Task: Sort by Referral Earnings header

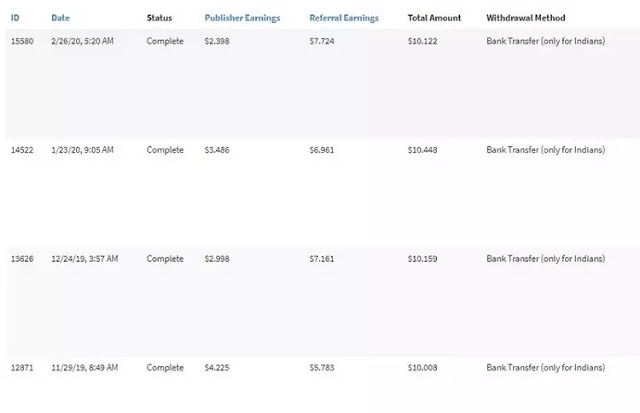Action: pos(343,18)
